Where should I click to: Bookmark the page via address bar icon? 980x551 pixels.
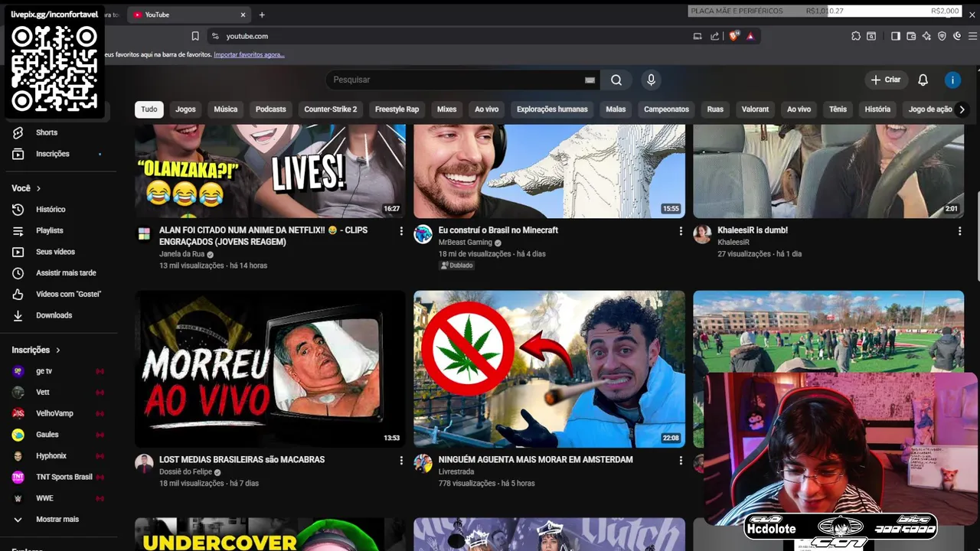click(x=195, y=36)
